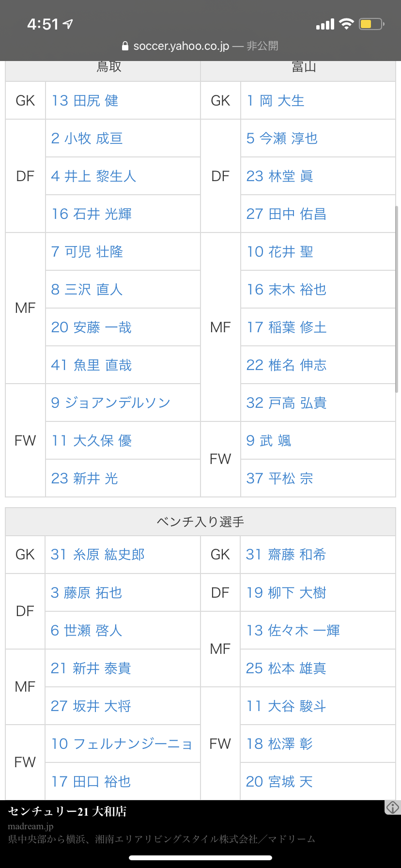Open 27 田中 佑昌 player page
Image resolution: width=401 pixels, height=868 pixels.
(x=286, y=214)
